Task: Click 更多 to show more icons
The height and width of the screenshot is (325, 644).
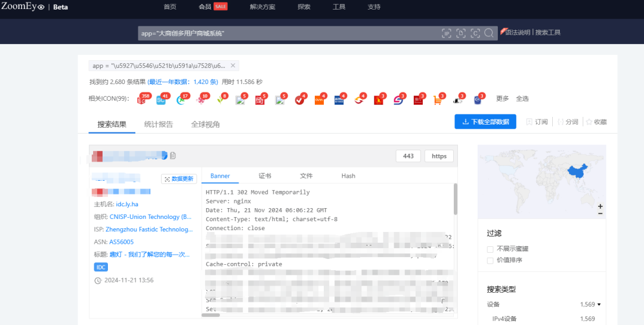Action: 502,98
